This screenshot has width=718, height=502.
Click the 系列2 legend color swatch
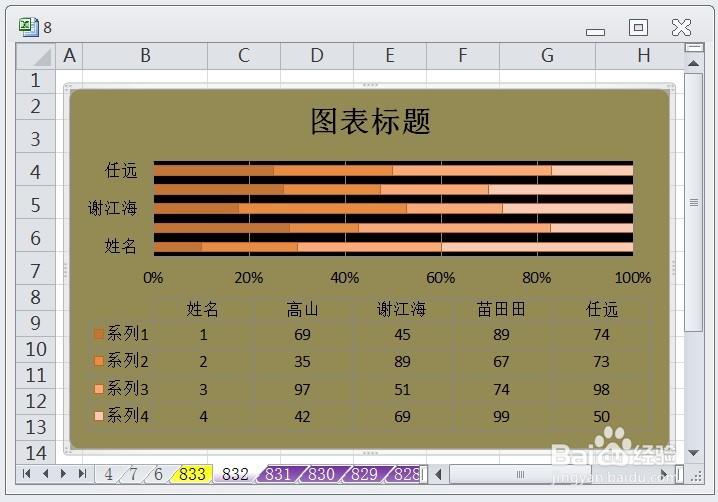click(98, 361)
